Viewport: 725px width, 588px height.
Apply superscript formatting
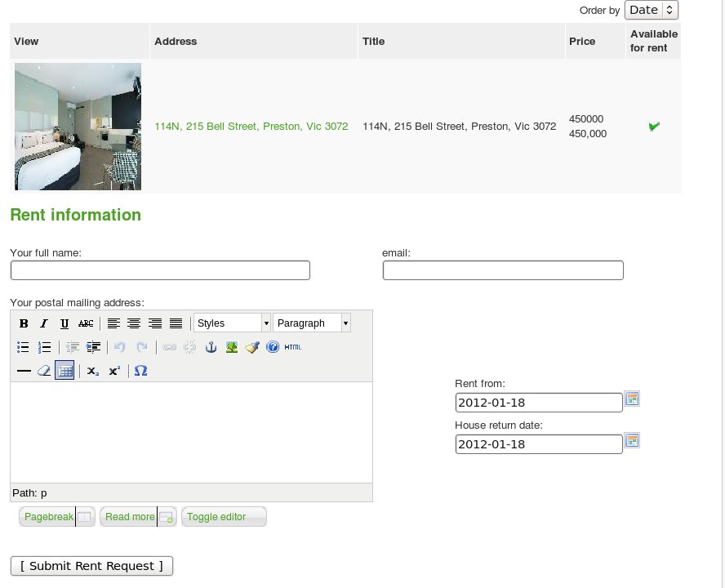pyautogui.click(x=114, y=371)
